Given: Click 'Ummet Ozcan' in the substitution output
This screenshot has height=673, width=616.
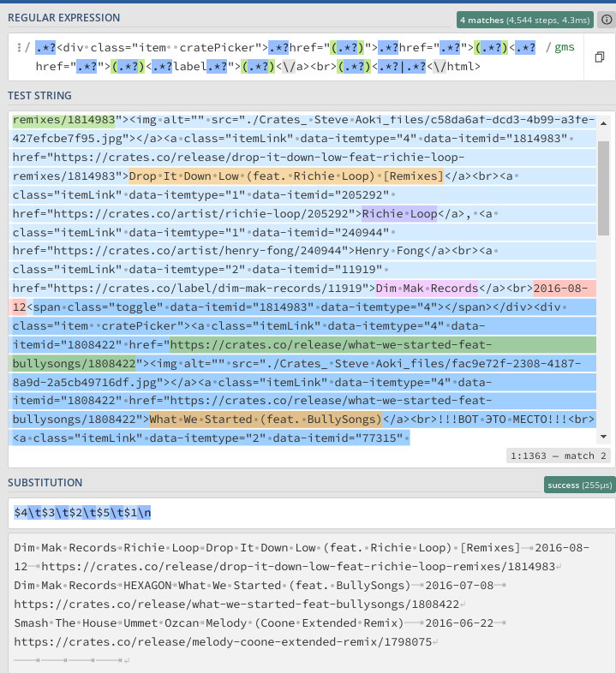Looking at the screenshot, I should (x=161, y=622).
